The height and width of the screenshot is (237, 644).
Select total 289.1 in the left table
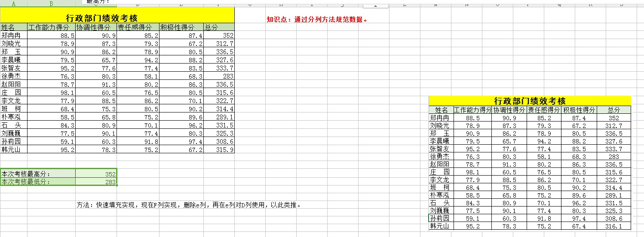point(219,117)
